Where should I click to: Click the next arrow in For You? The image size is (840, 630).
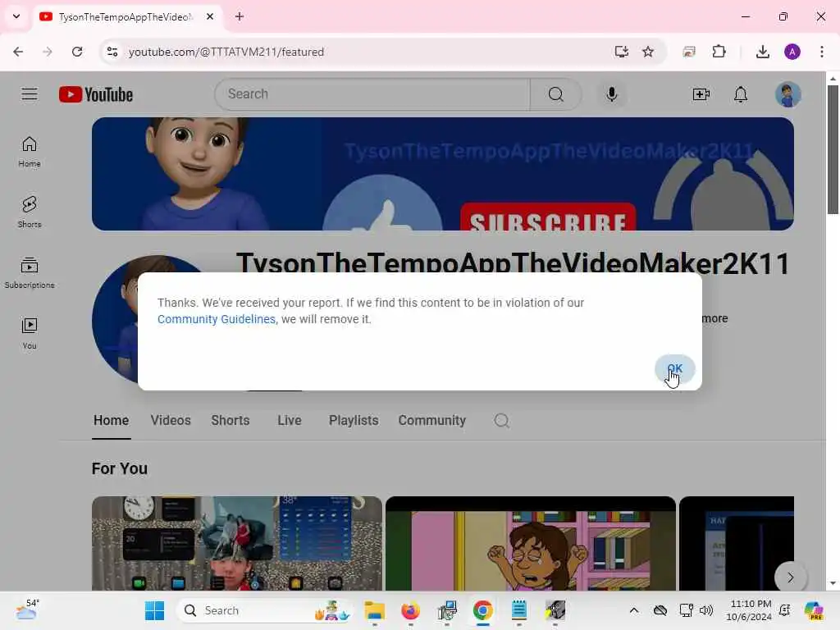tap(790, 577)
